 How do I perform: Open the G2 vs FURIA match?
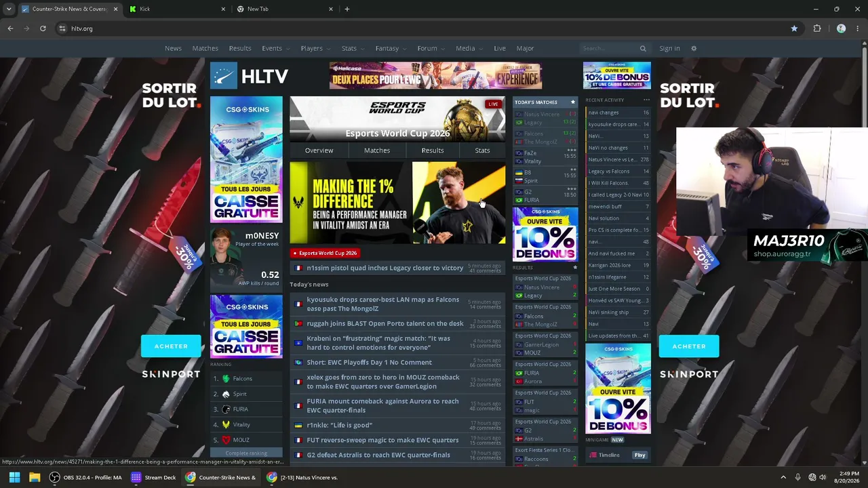pyautogui.click(x=545, y=195)
